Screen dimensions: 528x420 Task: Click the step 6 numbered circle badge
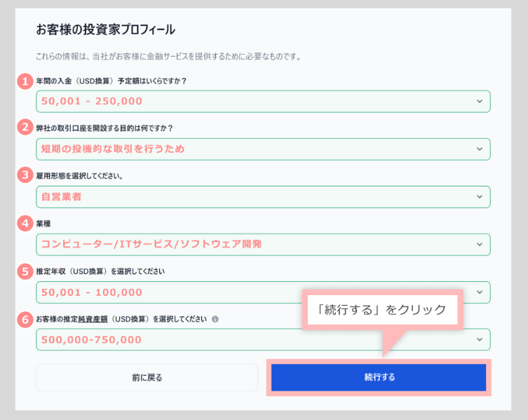tap(25, 319)
